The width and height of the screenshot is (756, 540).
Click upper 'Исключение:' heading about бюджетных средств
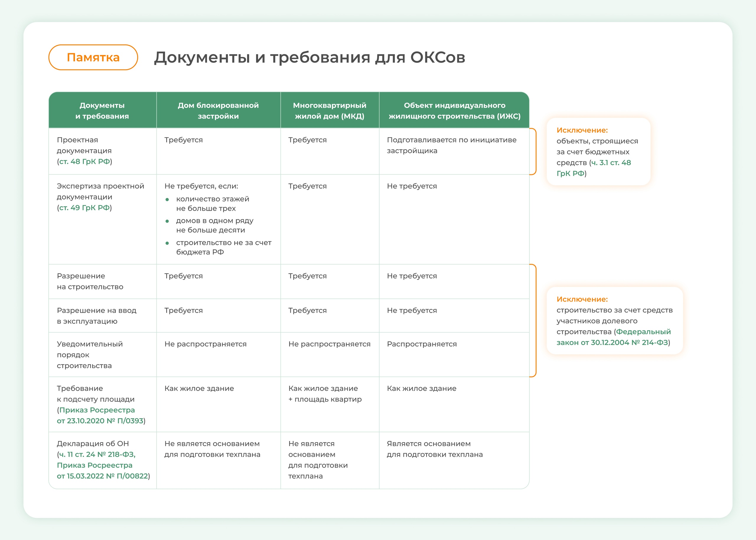point(582,130)
